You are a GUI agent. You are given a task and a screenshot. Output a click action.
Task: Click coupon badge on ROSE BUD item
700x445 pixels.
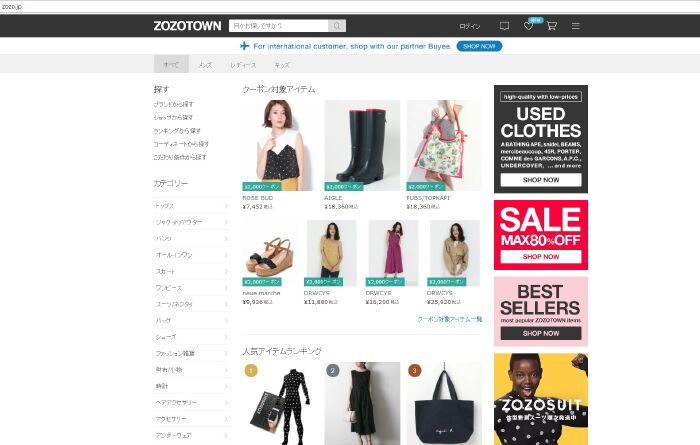point(262,187)
